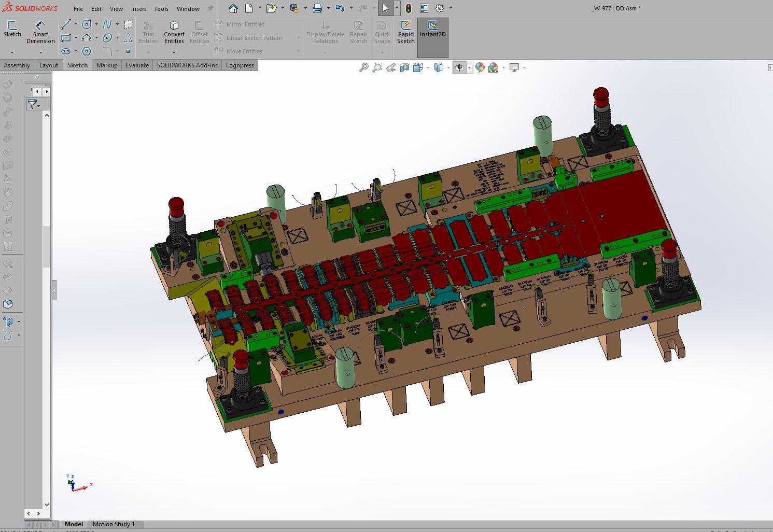
Task: Click the filter funnel in feature tree
Action: pos(33,104)
